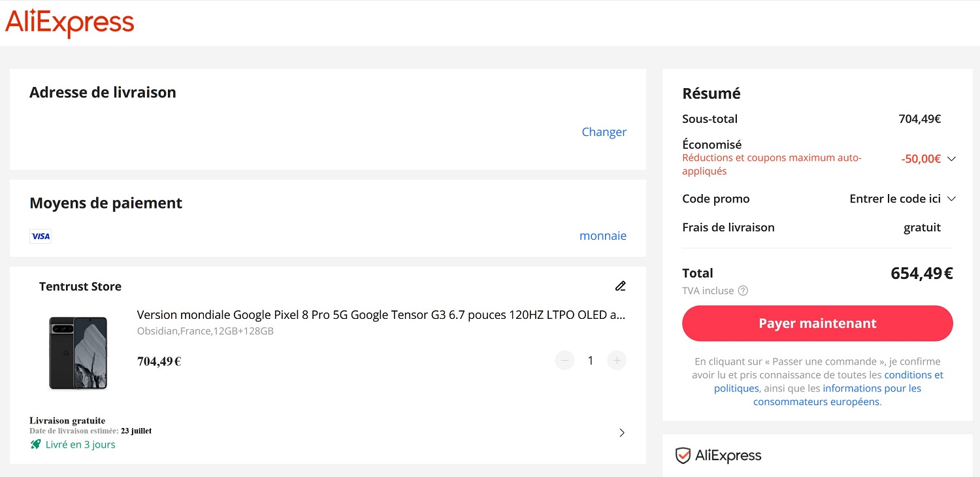Viewport: 980px width, 477px height.
Task: Click the TVA incluse help question icon
Action: pyautogui.click(x=743, y=291)
